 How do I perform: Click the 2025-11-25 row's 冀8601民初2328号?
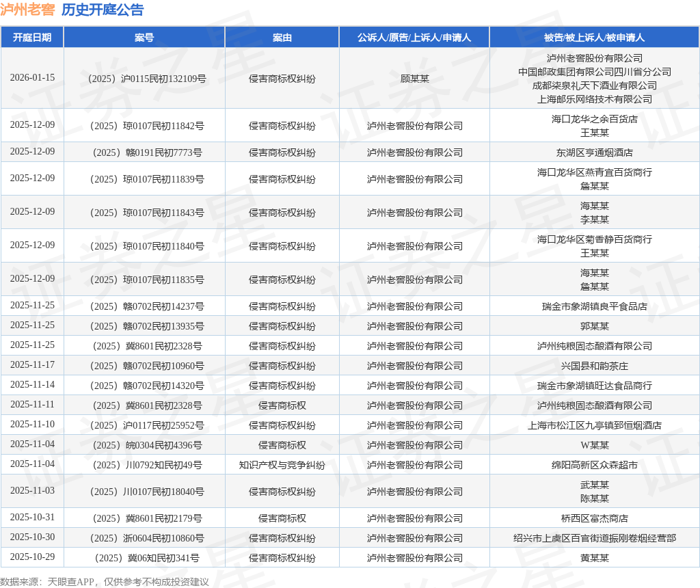click(x=147, y=346)
